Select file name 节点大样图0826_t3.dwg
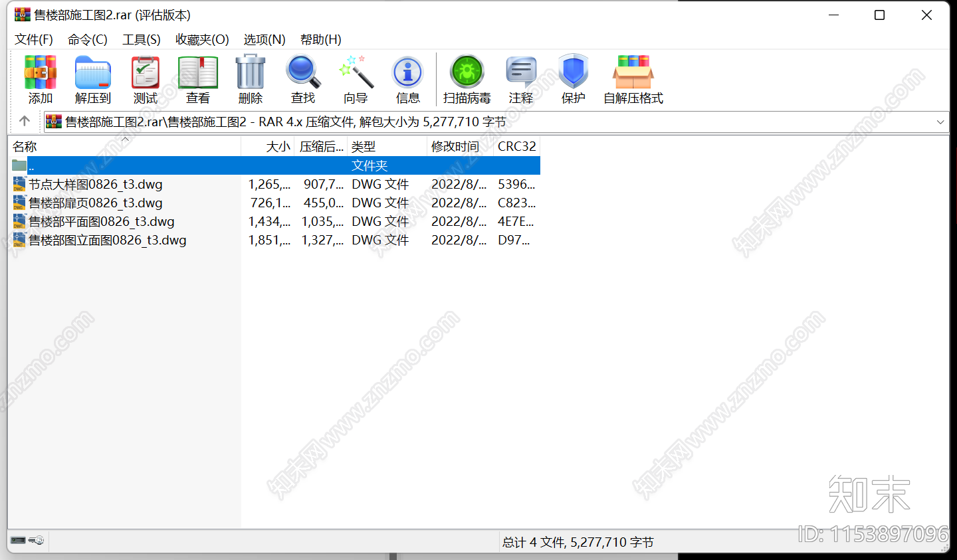 point(96,184)
